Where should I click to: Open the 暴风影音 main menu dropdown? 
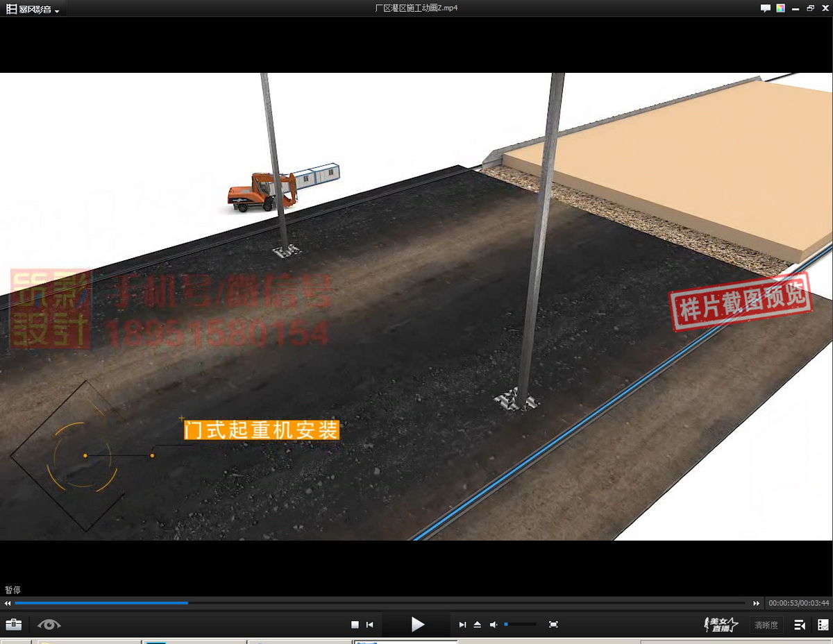pos(33,9)
